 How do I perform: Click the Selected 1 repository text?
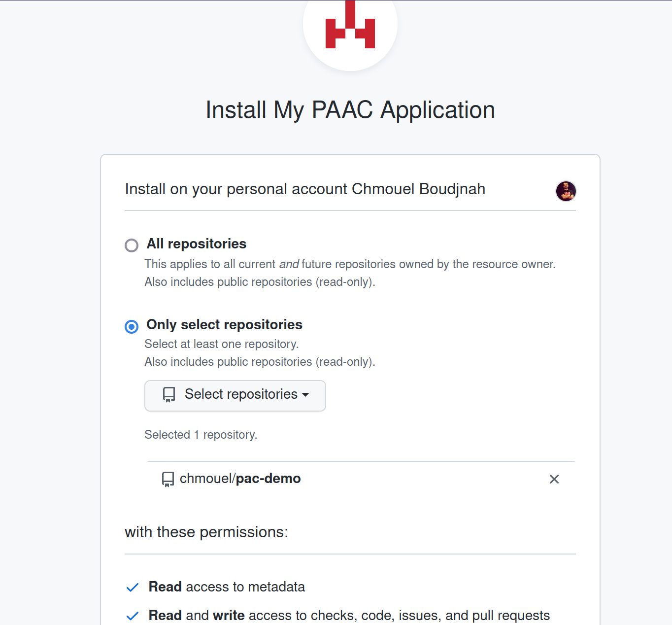point(201,434)
